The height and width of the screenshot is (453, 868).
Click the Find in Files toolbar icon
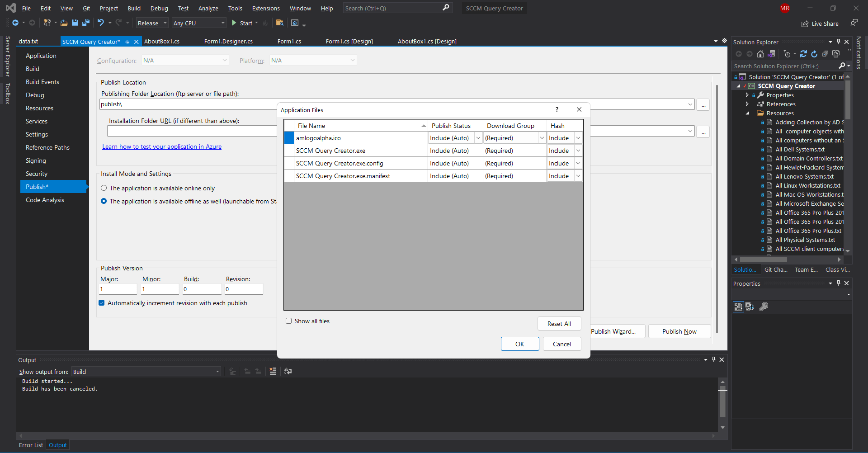(280, 23)
